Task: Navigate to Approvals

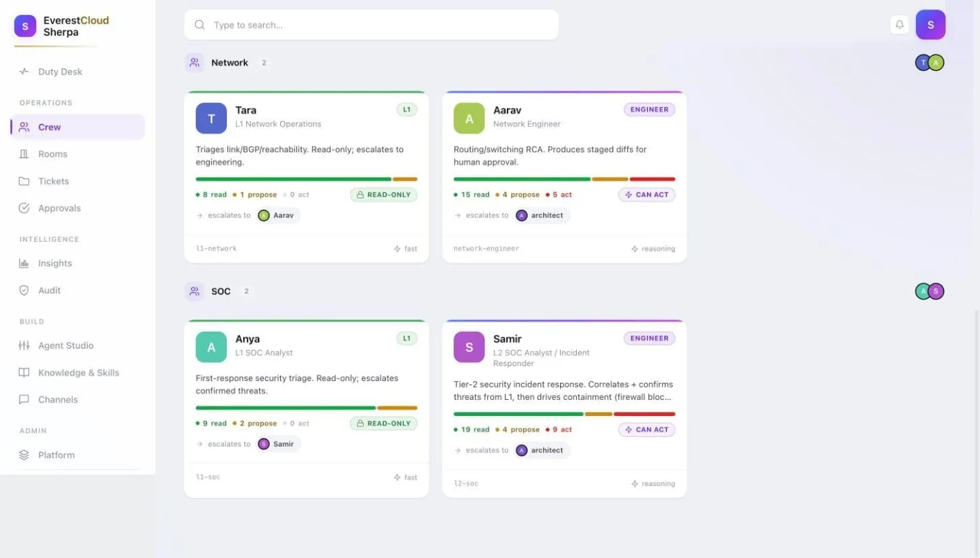Action: click(x=77, y=208)
